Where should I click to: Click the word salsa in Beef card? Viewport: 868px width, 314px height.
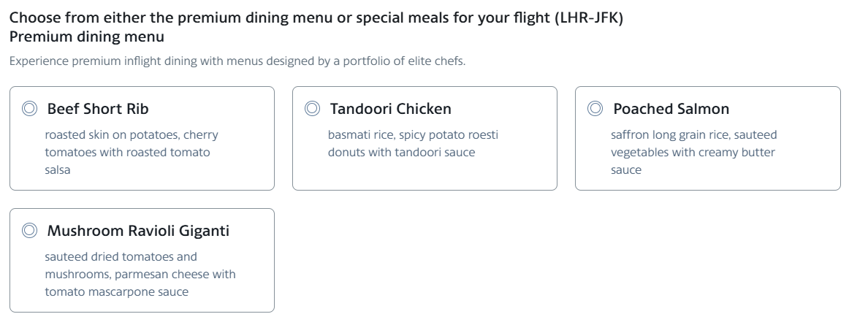(x=58, y=169)
